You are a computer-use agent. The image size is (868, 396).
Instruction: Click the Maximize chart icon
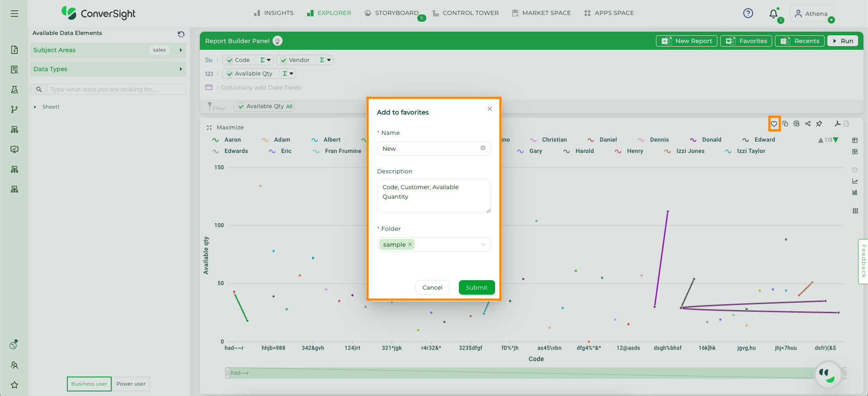[209, 128]
